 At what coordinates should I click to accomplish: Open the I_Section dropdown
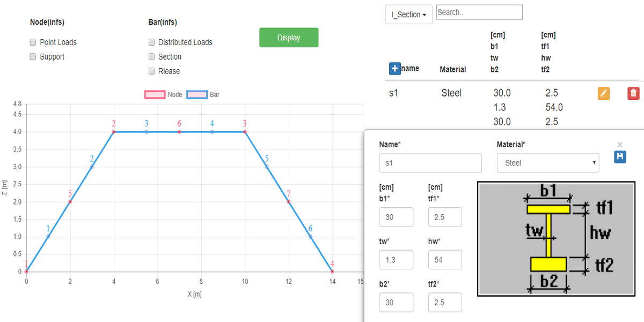tap(409, 14)
